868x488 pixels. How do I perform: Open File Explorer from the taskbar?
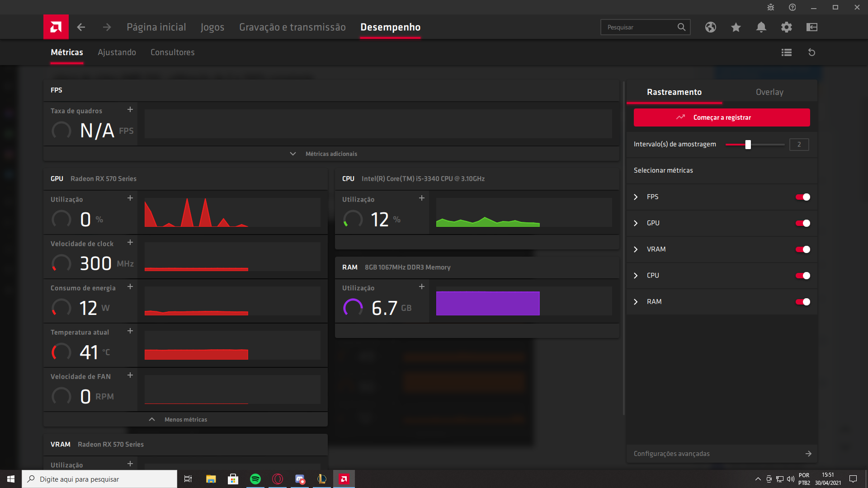point(211,479)
